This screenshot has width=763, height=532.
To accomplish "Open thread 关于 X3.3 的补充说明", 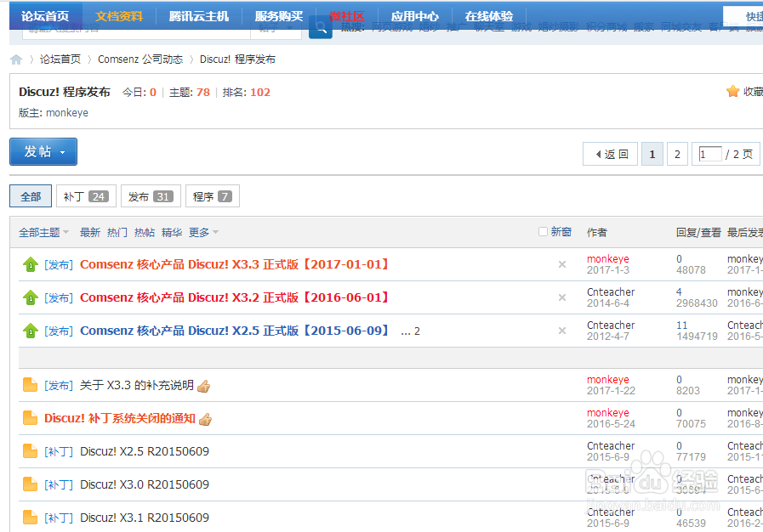I will point(137,385).
